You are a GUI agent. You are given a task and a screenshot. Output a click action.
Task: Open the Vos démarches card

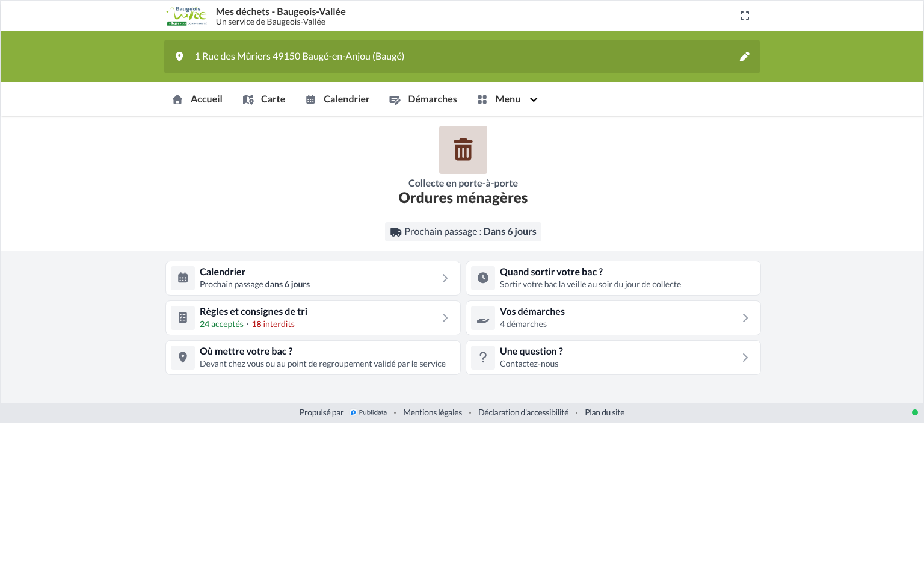click(x=613, y=318)
